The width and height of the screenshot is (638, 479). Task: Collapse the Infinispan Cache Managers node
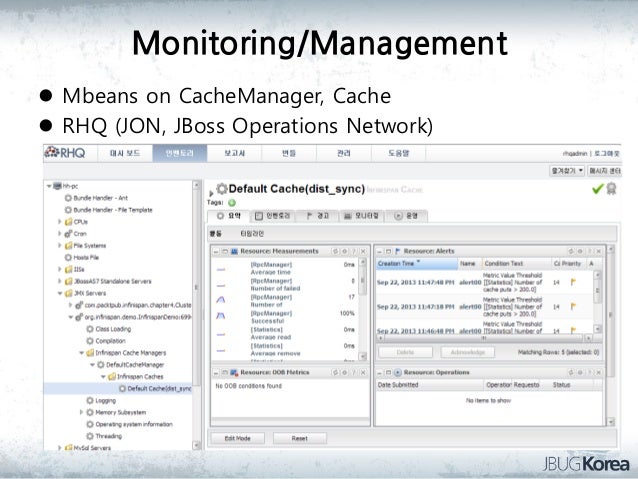click(81, 353)
